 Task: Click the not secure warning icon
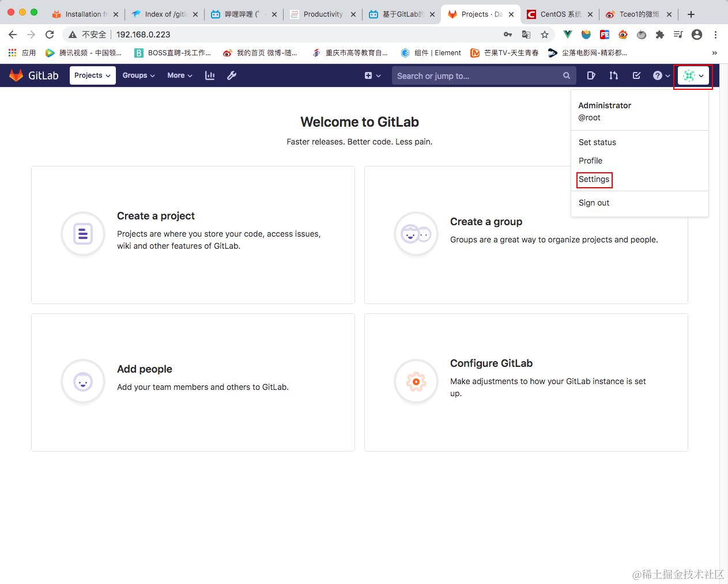(x=73, y=35)
